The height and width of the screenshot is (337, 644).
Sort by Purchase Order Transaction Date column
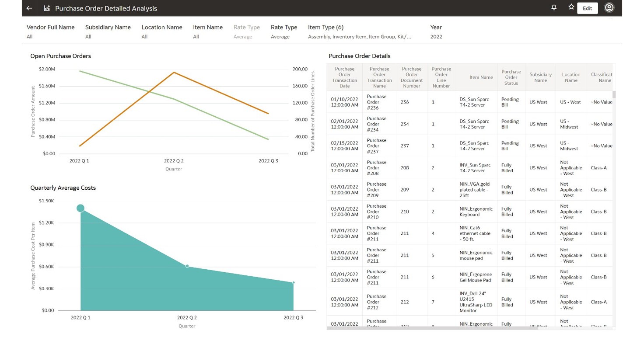point(345,77)
